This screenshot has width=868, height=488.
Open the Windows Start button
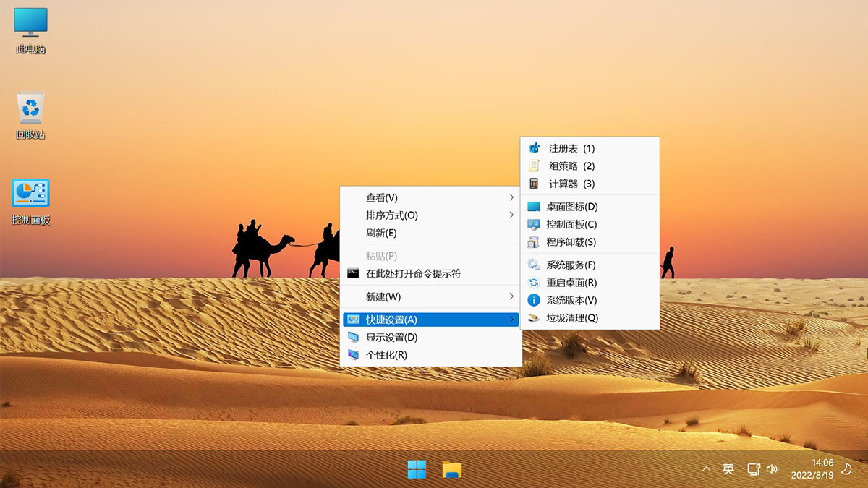(x=417, y=470)
